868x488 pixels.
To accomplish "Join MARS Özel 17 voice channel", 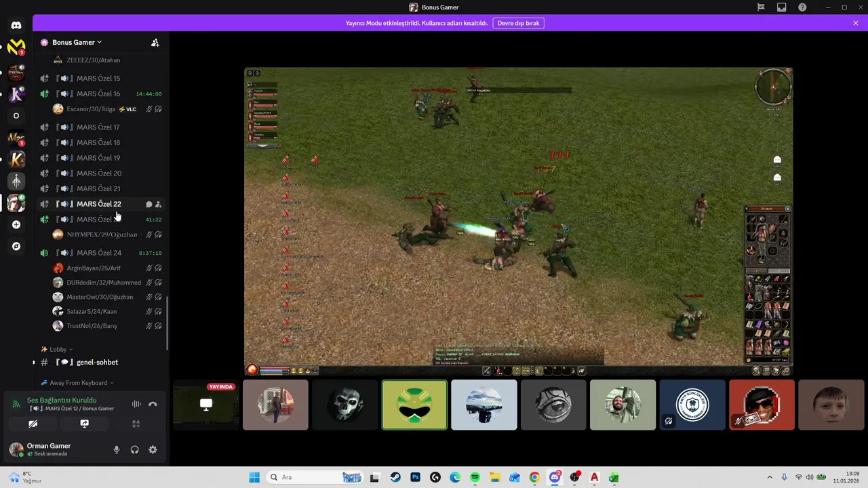I will coord(101,127).
